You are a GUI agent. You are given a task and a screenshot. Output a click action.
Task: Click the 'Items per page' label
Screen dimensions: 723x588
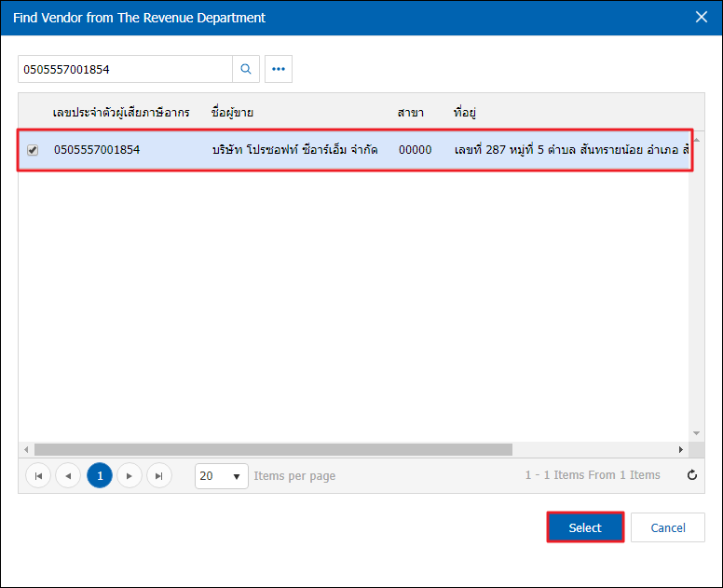click(x=294, y=476)
